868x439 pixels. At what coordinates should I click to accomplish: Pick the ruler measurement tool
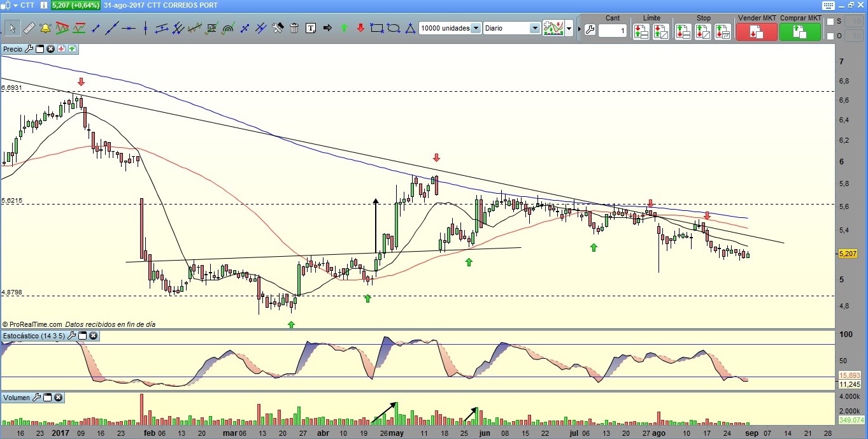[29, 28]
